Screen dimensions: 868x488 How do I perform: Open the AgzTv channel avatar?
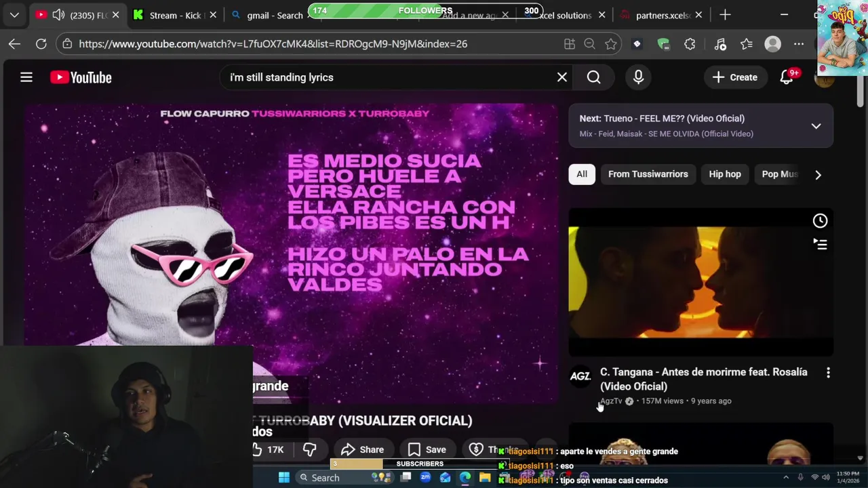[580, 377]
